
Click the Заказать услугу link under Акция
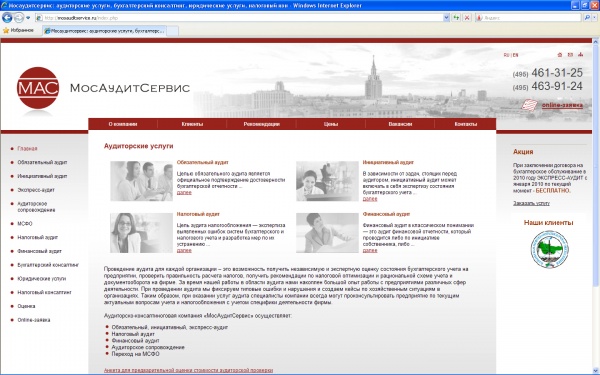pyautogui.click(x=531, y=203)
